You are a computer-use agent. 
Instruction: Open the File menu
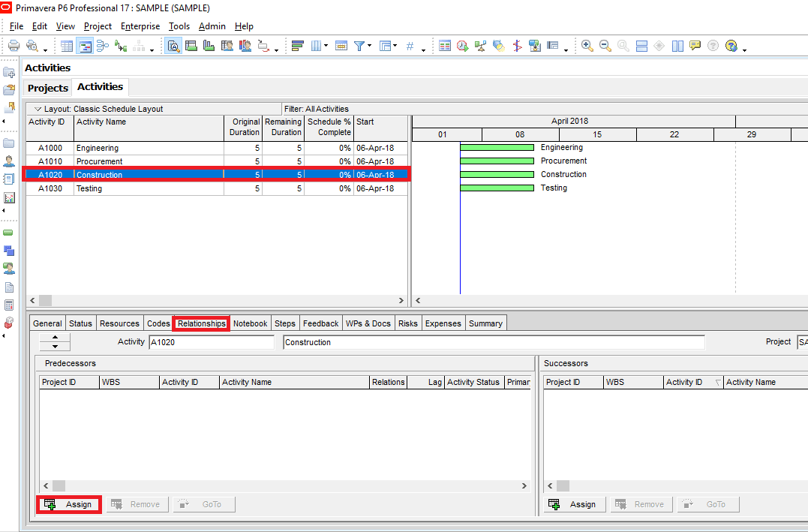coord(17,26)
